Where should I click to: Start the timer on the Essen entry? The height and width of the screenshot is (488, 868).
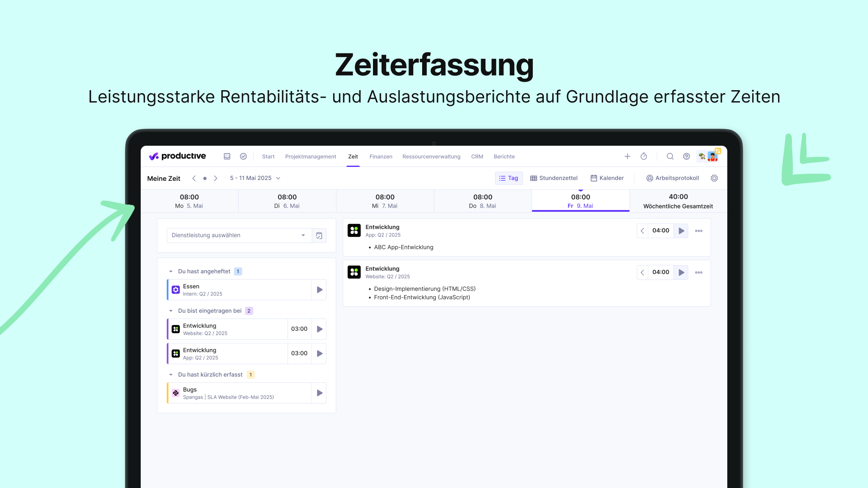tap(319, 289)
